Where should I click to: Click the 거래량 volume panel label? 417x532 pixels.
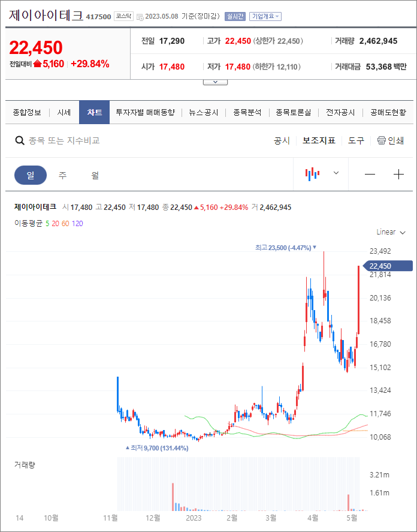[x=25, y=465]
